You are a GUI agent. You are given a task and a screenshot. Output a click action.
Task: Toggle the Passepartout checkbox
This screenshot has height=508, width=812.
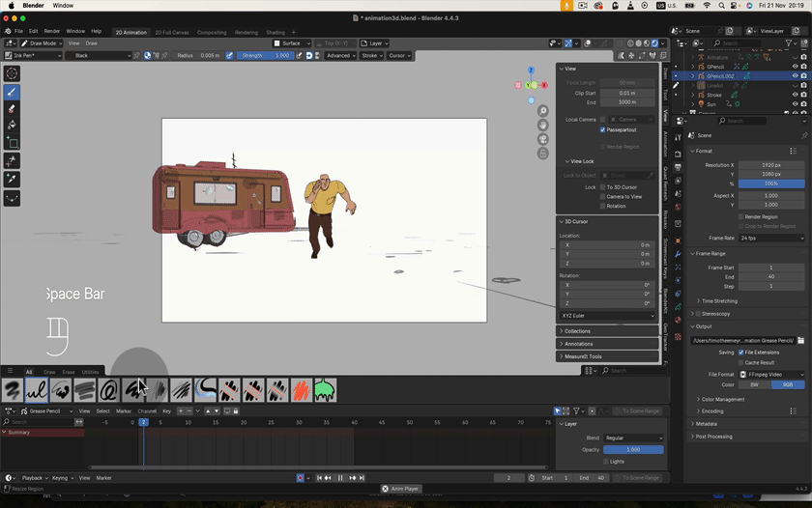pyautogui.click(x=603, y=129)
